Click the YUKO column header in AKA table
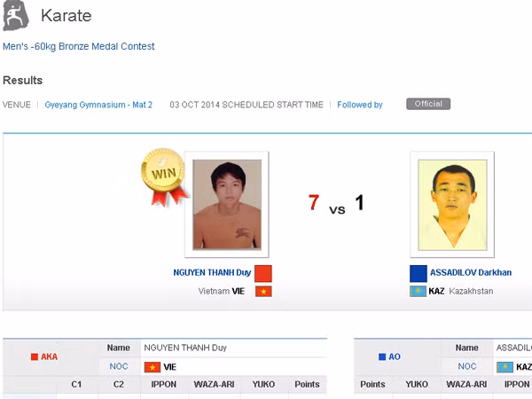The width and height of the screenshot is (532, 399). coord(263,385)
